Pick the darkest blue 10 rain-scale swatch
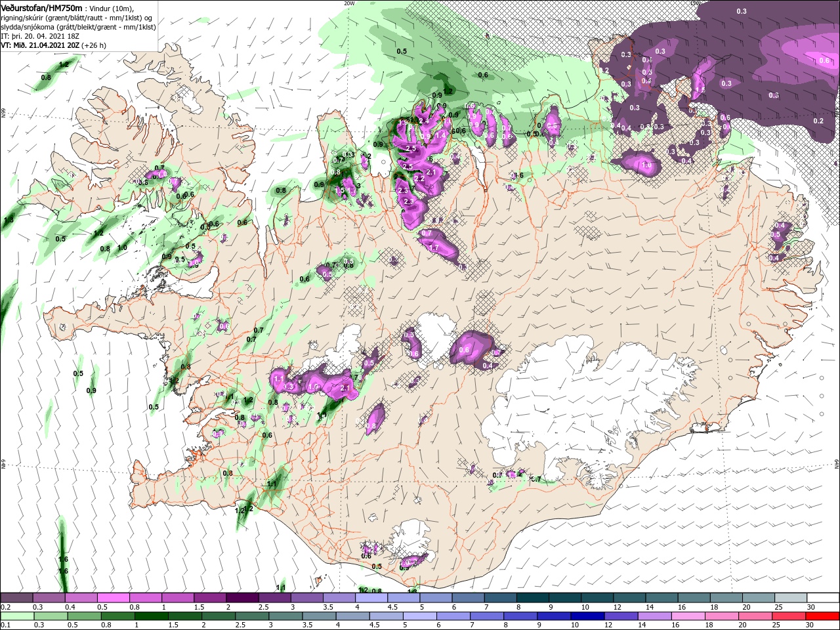 tap(587, 616)
